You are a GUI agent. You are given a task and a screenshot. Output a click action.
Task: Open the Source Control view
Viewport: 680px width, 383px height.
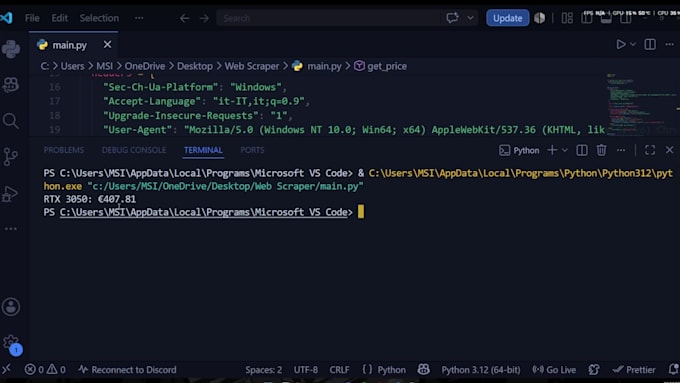[x=11, y=157]
